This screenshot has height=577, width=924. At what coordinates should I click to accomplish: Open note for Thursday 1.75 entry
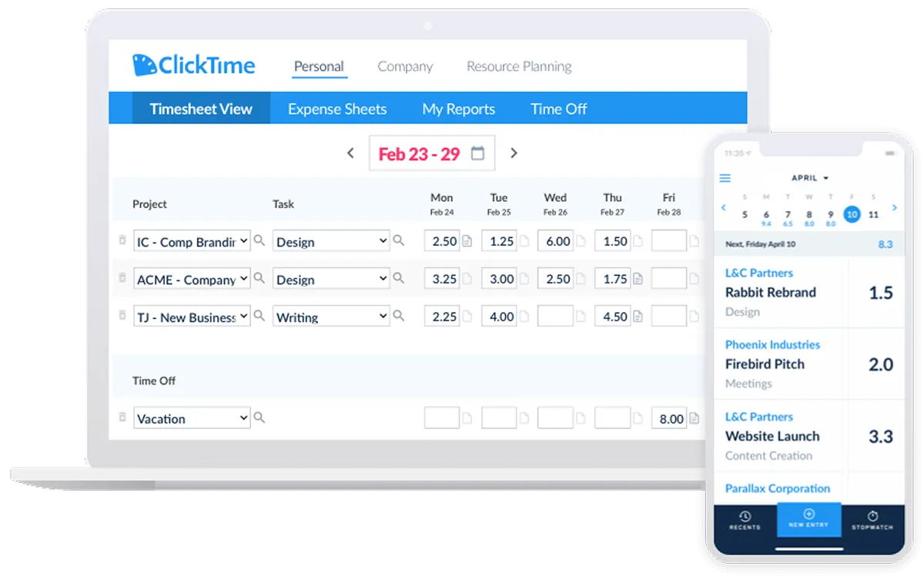tap(638, 279)
